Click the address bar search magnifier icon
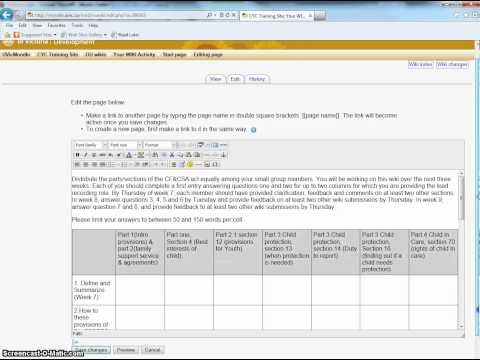The height and width of the screenshot is (360, 480). point(209,15)
